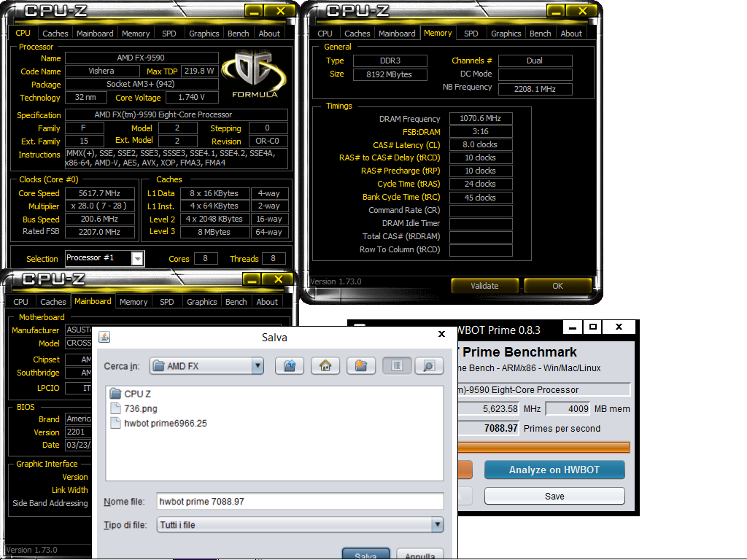This screenshot has height=560, width=747.
Task: Click the 5617.7 MHz Core Speed value
Action: pos(99,193)
